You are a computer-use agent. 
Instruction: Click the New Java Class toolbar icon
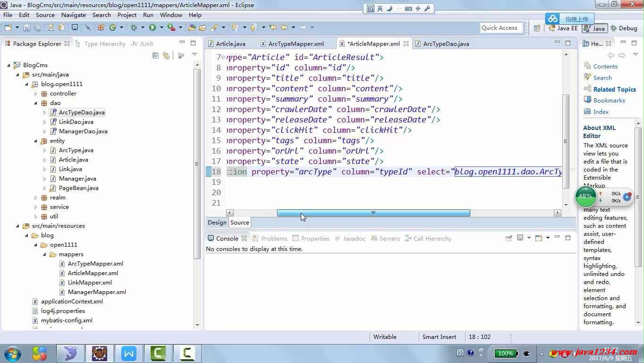point(113,28)
